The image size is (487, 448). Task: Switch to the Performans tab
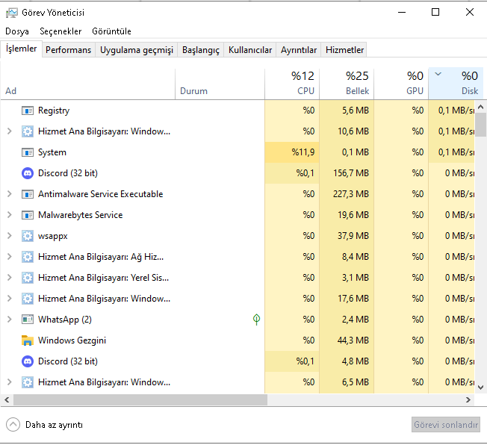(x=68, y=50)
